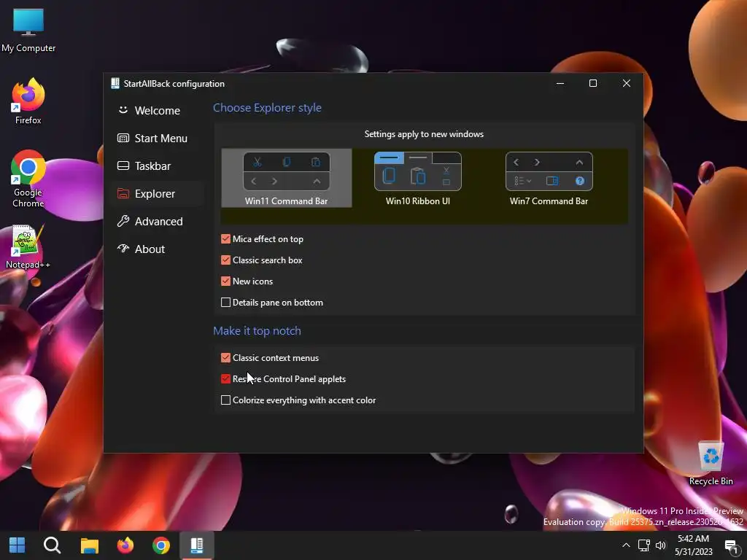The height and width of the screenshot is (560, 747).
Task: Open the About page
Action: pyautogui.click(x=157, y=249)
